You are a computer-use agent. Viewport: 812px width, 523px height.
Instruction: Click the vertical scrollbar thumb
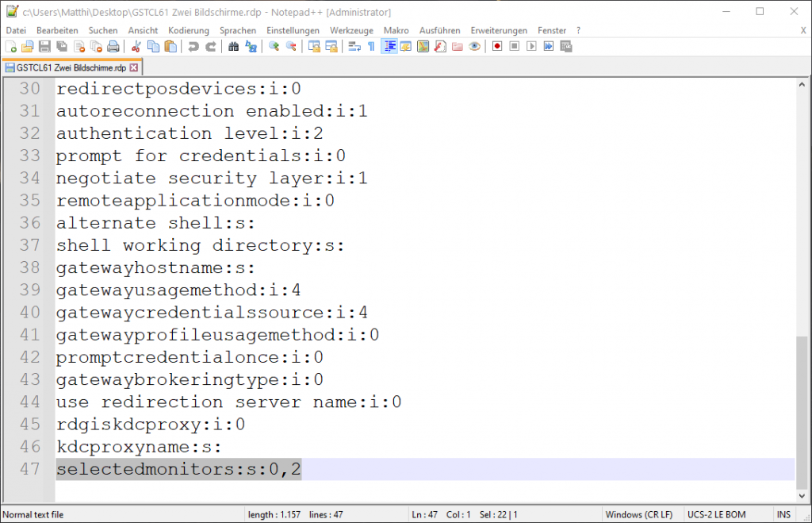[x=802, y=413]
